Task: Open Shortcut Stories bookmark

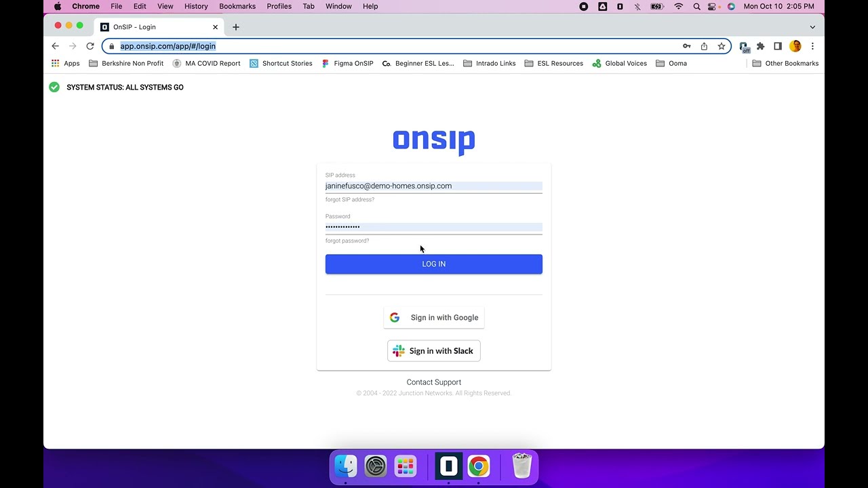Action: click(281, 63)
